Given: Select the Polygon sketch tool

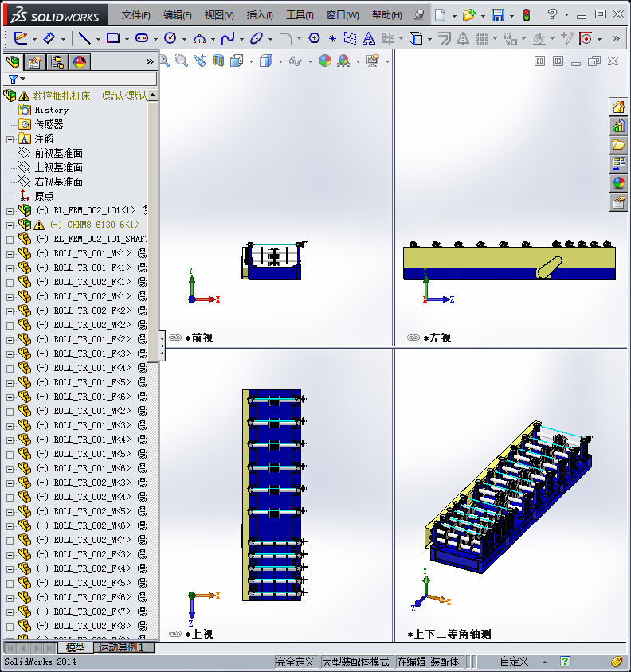Looking at the screenshot, I should coord(314,38).
